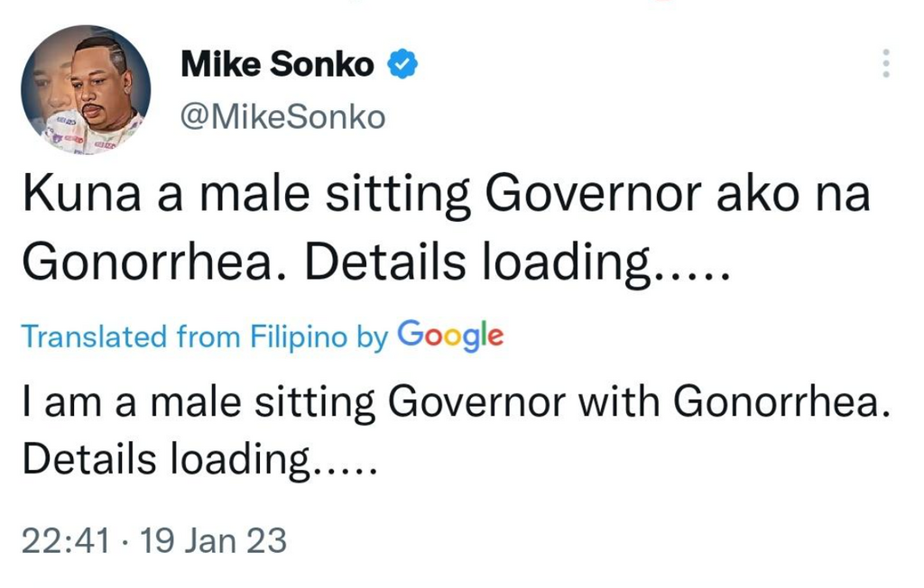The image size is (924, 588).
Task: Click the Mike Sonko display name
Action: tap(277, 65)
